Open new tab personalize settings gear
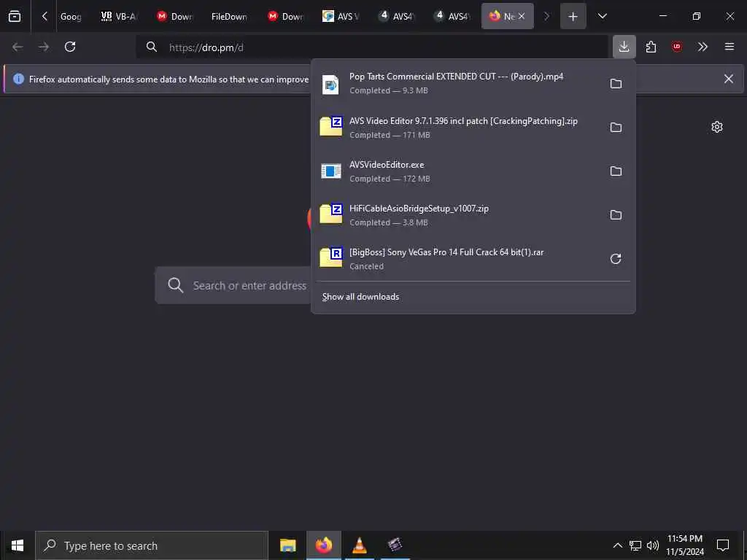The height and width of the screenshot is (560, 747). (717, 127)
